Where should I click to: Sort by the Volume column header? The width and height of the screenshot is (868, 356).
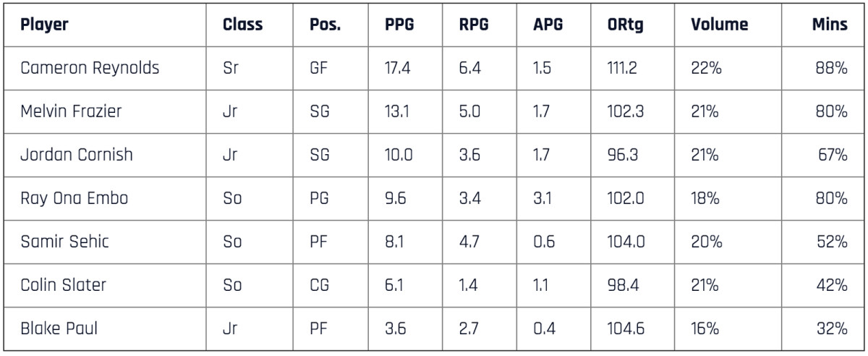click(x=719, y=26)
